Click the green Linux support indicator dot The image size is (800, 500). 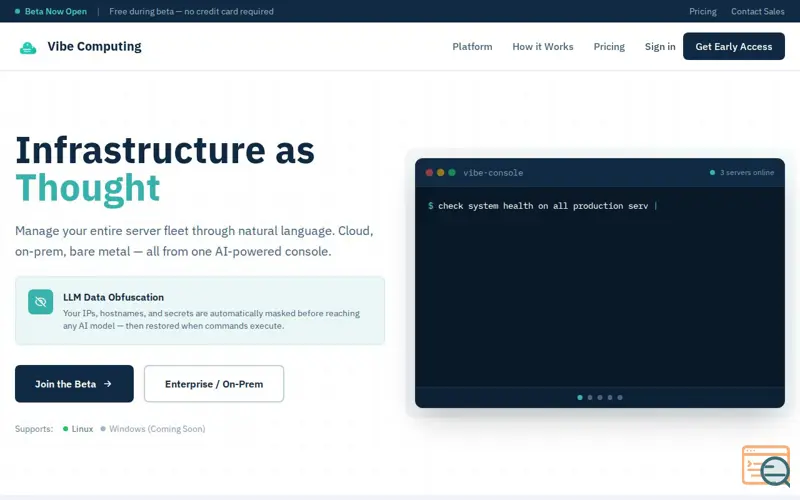tap(65, 429)
